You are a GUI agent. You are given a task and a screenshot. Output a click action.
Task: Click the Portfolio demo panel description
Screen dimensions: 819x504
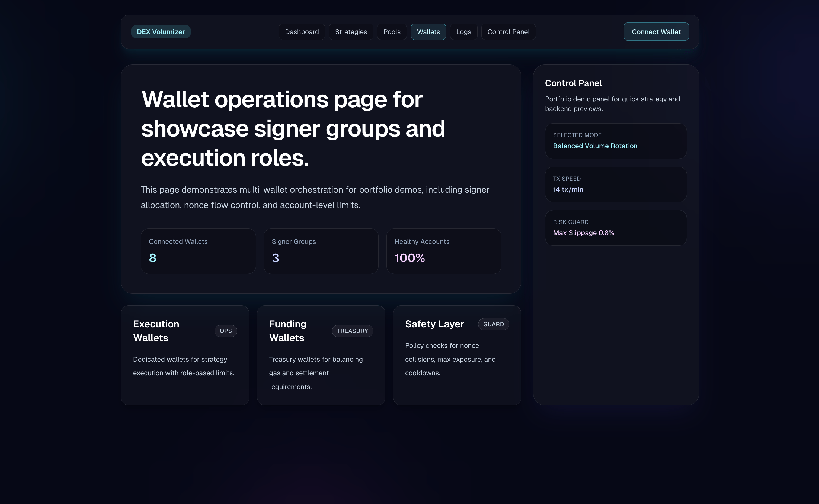(612, 104)
